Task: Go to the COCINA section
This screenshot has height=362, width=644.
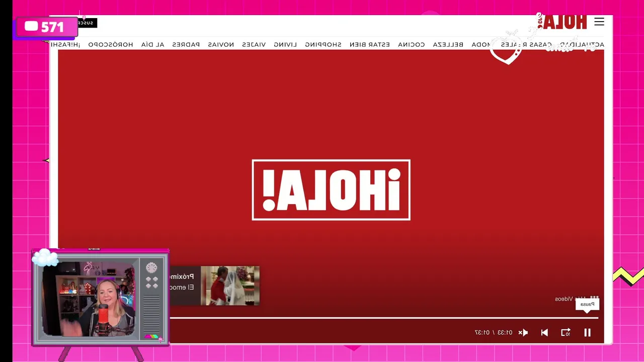Action: (412, 44)
